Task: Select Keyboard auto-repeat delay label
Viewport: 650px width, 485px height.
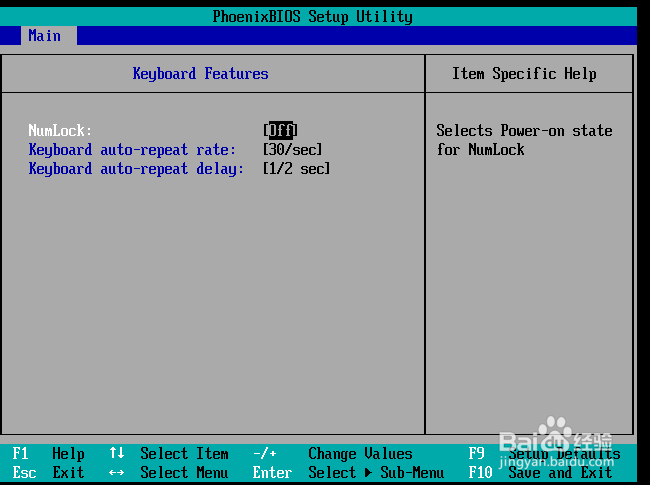Action: click(x=136, y=169)
